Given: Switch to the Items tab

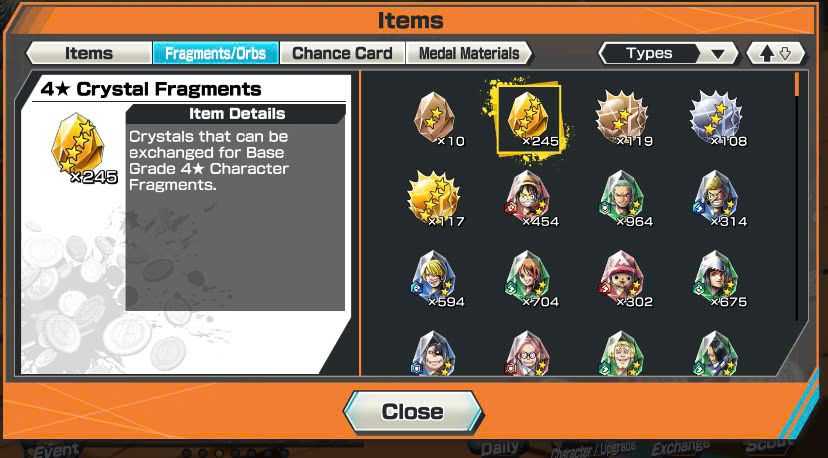Looking at the screenshot, I should coord(89,53).
